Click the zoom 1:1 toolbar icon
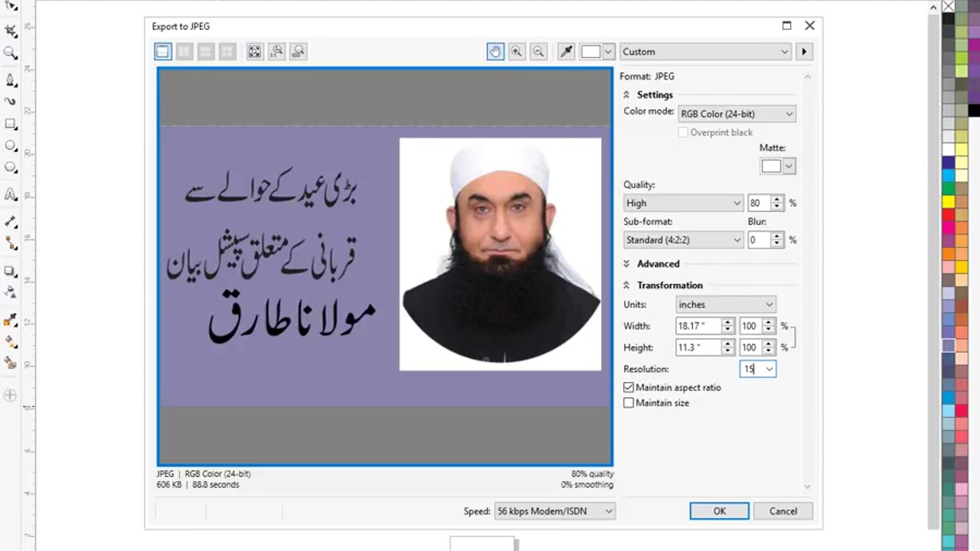Image resolution: width=980 pixels, height=551 pixels. [x=277, y=51]
